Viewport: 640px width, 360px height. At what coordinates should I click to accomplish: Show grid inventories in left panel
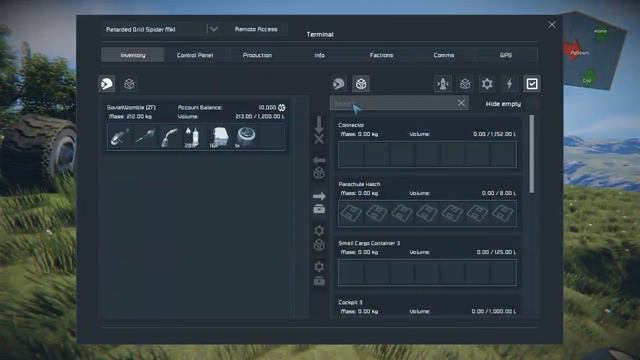coord(129,84)
